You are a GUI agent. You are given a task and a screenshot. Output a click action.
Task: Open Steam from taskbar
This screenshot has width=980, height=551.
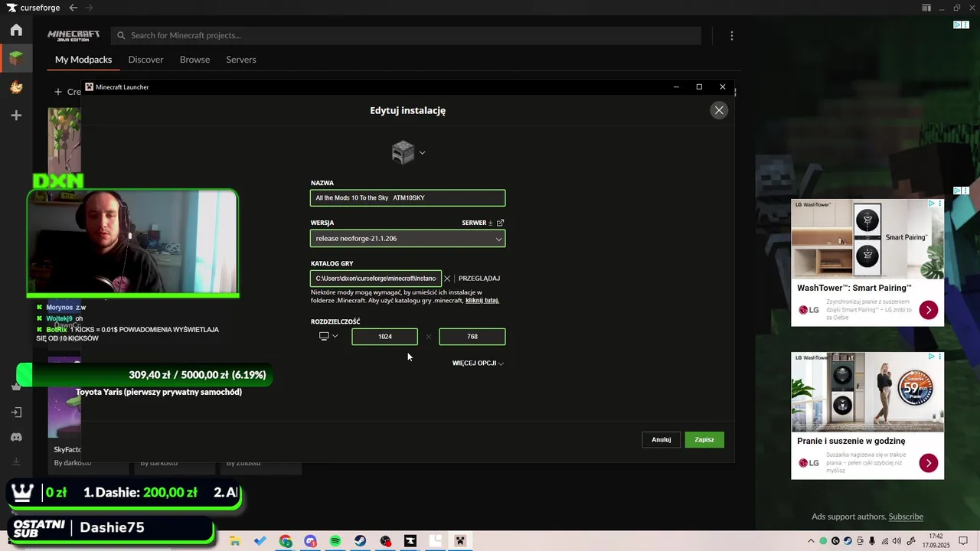[x=360, y=541]
